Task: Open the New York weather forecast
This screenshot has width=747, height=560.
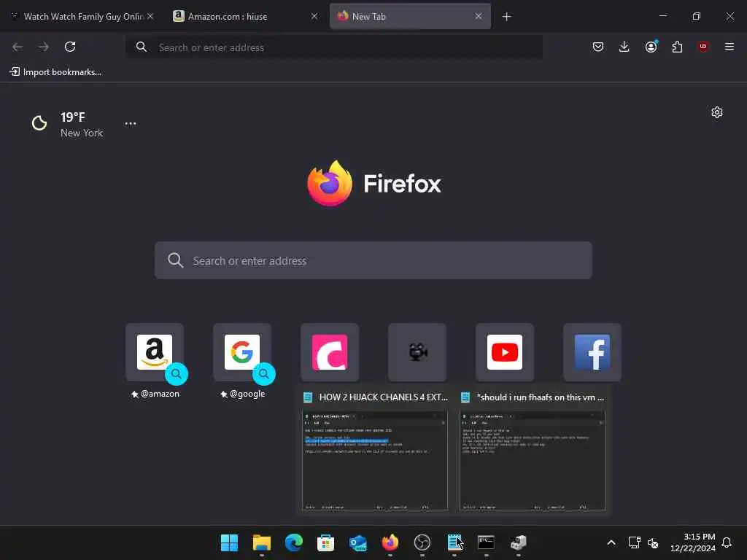Action: pos(68,124)
